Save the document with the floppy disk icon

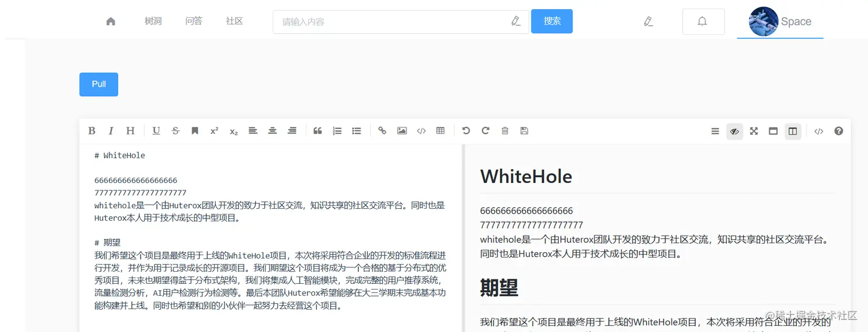[524, 131]
